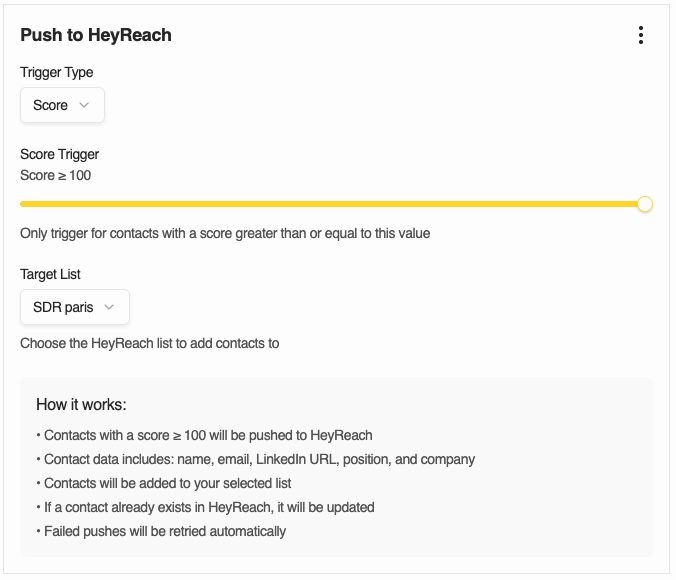Click the Trigger Type label
Viewport: 676px width, 580px height.
coord(56,72)
